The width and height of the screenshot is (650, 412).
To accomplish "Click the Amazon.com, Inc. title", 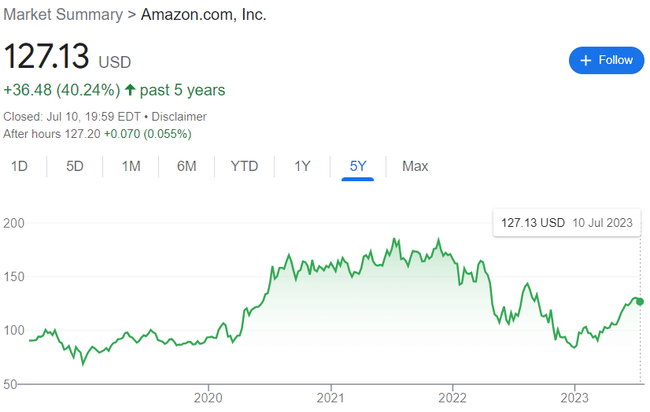I will pyautogui.click(x=203, y=15).
